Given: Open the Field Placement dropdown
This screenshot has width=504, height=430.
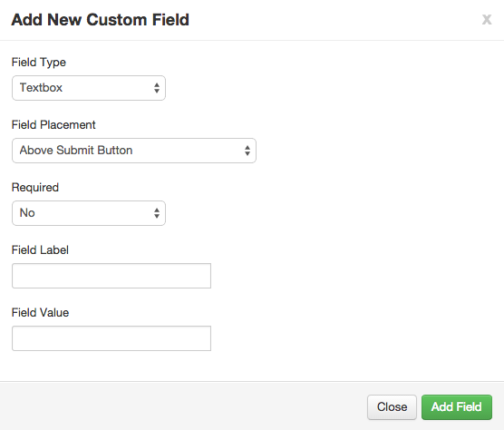Looking at the screenshot, I should pyautogui.click(x=134, y=151).
